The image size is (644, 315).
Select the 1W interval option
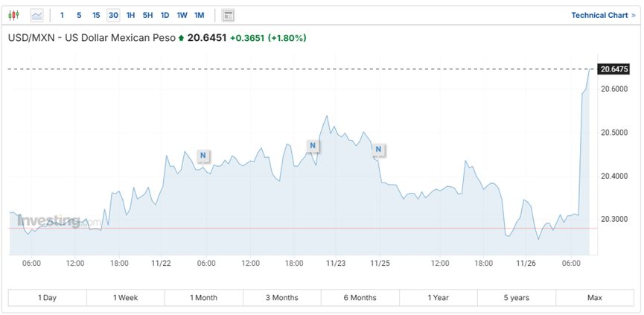pyautogui.click(x=182, y=15)
